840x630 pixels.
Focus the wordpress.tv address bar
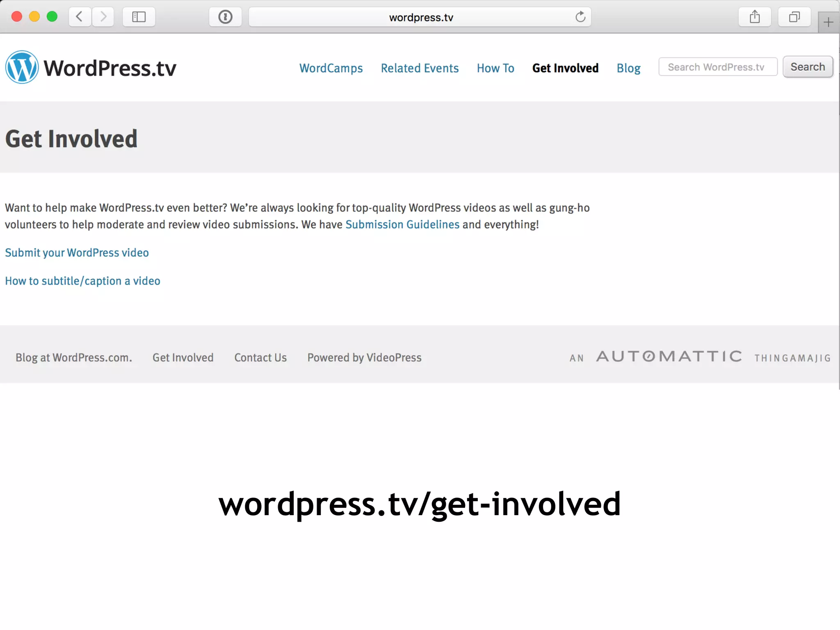[x=420, y=17]
